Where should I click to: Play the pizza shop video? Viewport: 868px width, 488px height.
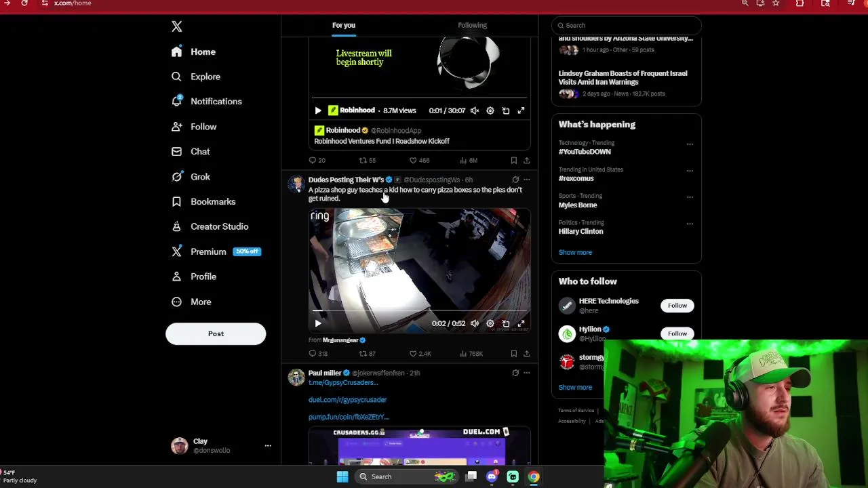click(318, 324)
